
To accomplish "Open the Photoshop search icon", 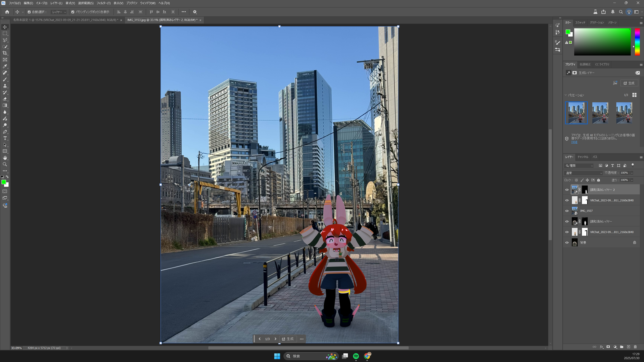I will coord(621,12).
